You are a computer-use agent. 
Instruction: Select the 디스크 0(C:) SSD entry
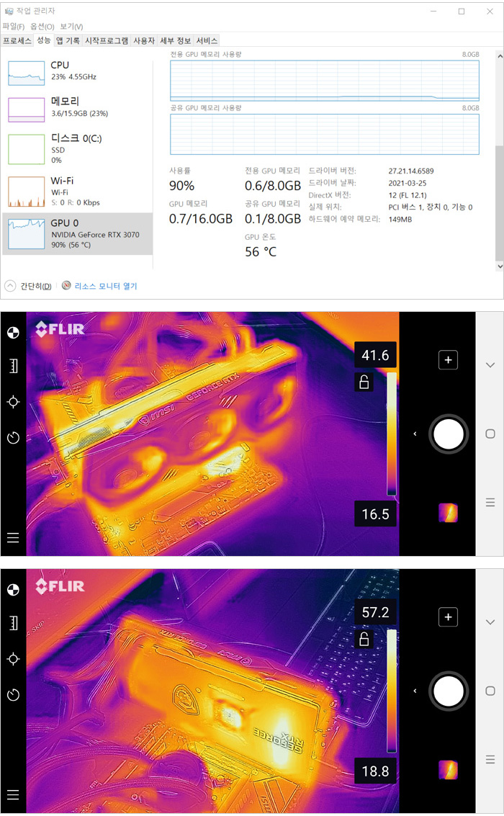coord(78,149)
